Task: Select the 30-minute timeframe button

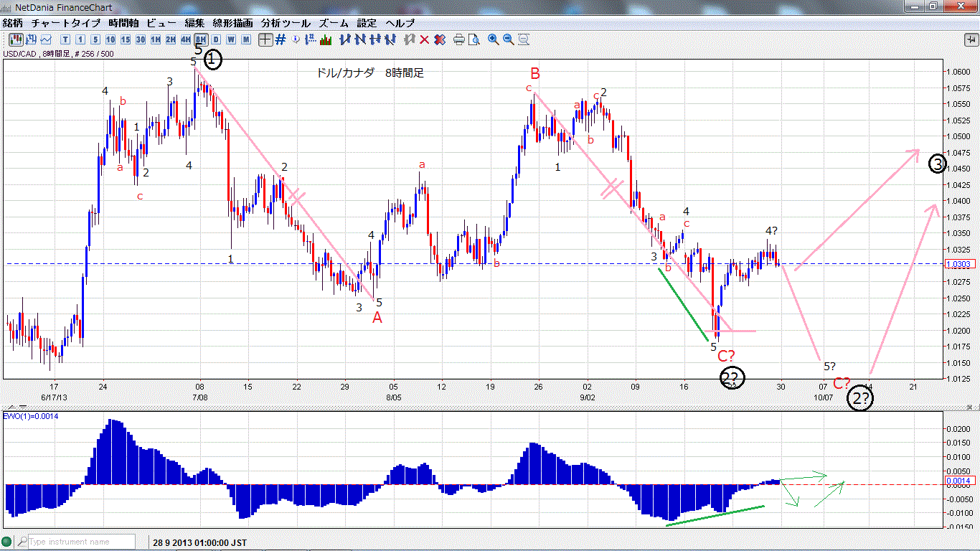Action: 141,39
